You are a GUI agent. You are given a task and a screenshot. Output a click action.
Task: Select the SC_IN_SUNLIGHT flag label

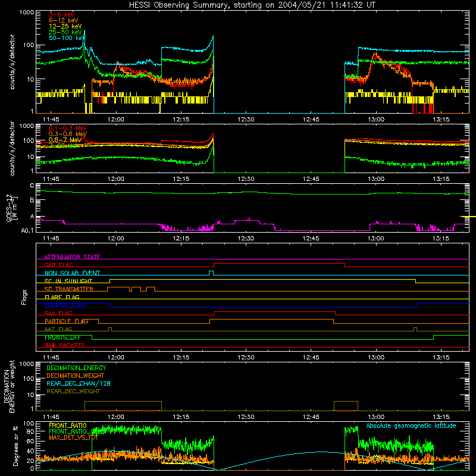(68, 281)
